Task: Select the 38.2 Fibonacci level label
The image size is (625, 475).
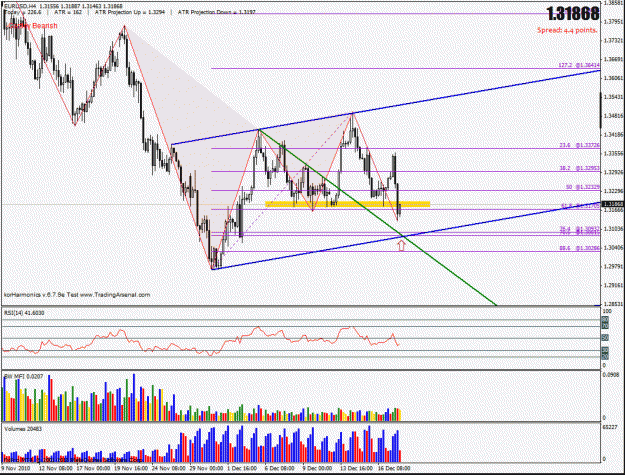Action: click(579, 169)
